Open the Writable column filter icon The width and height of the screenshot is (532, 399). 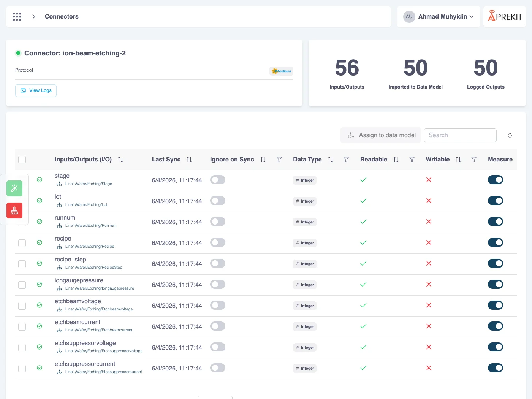tap(474, 160)
